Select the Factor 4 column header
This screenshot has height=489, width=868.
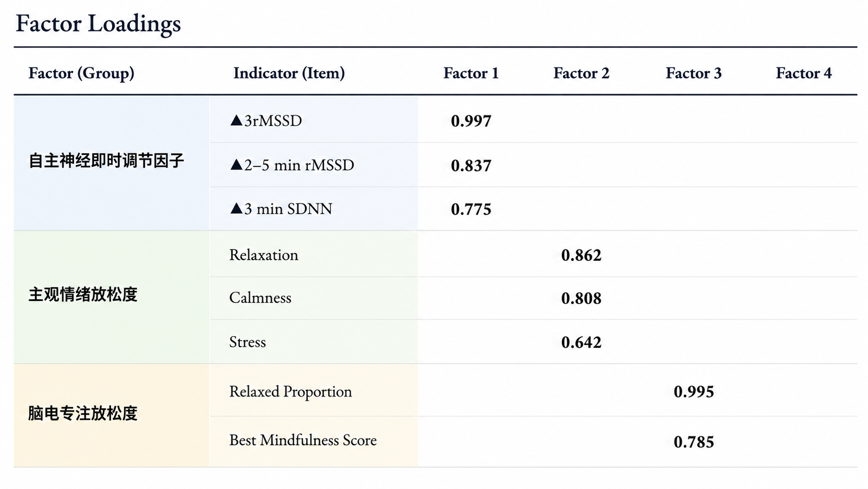point(804,73)
